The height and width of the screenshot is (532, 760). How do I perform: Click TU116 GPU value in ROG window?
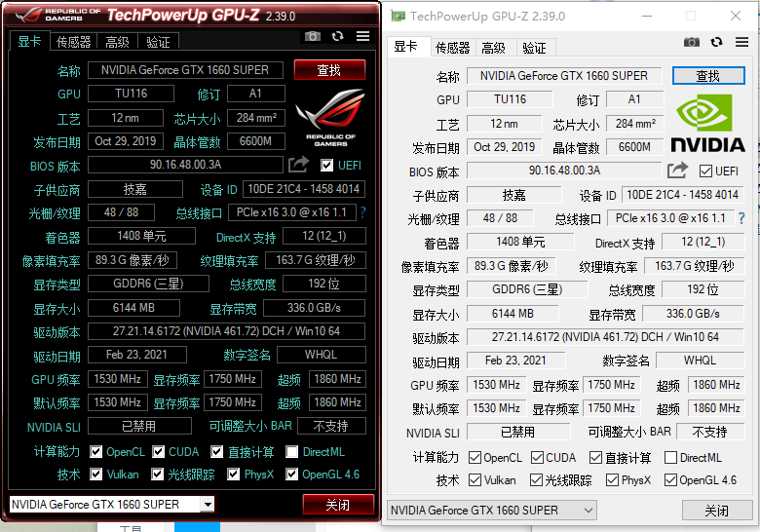pos(131,93)
